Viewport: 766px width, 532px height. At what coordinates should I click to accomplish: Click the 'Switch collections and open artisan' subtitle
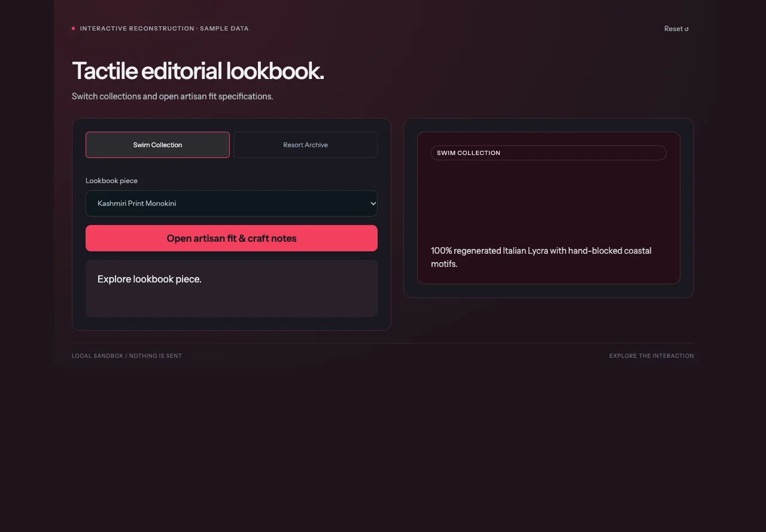pos(172,96)
